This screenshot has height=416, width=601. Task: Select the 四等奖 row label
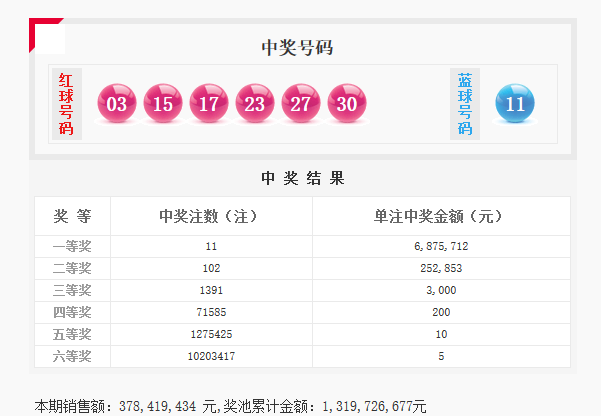click(x=72, y=312)
